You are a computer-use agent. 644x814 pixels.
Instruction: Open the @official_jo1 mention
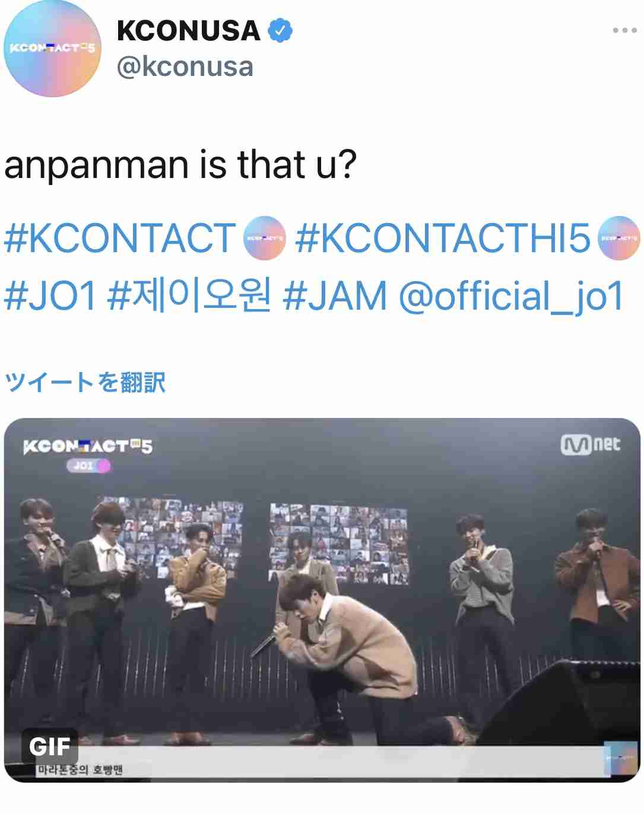pos(511,297)
